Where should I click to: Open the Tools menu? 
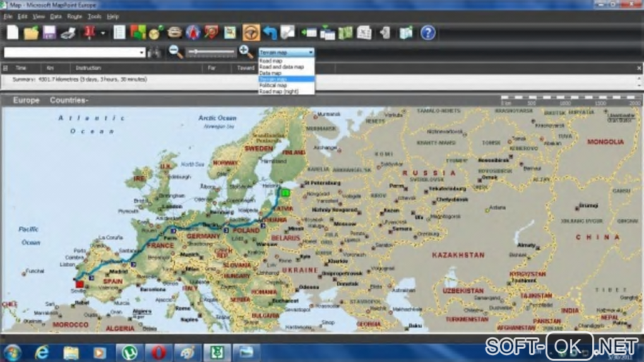[x=94, y=16]
